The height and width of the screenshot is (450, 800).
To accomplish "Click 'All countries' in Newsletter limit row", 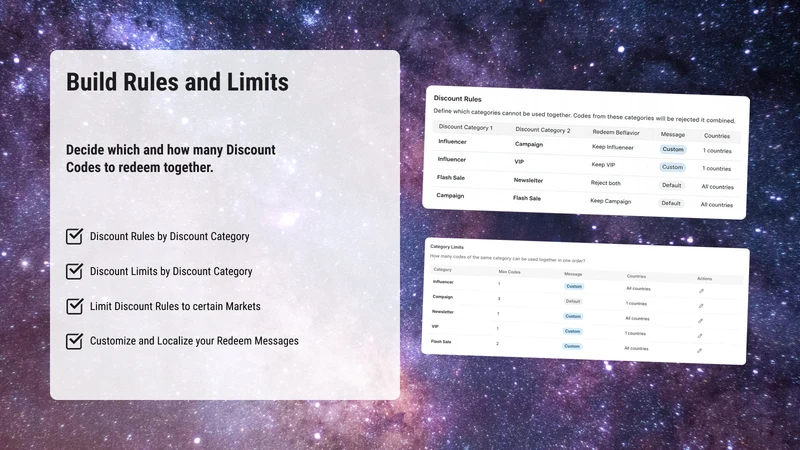I will point(637,318).
